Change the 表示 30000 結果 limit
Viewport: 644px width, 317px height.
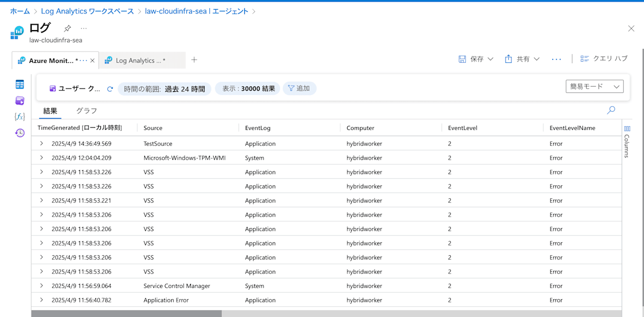248,89
